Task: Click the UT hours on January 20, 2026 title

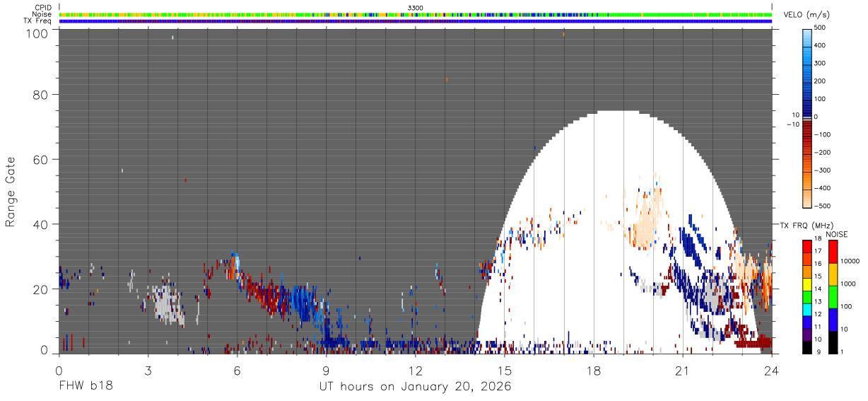Action: [416, 387]
